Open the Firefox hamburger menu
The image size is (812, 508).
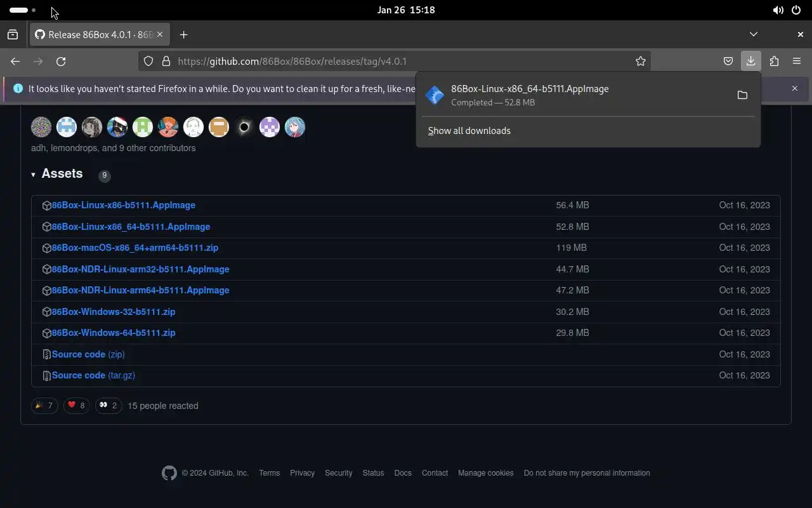click(x=797, y=61)
